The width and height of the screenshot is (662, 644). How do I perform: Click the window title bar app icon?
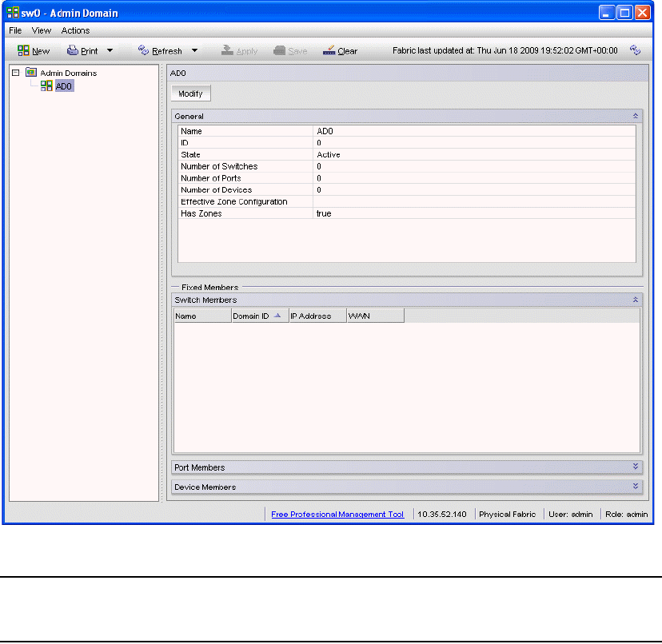(13, 13)
